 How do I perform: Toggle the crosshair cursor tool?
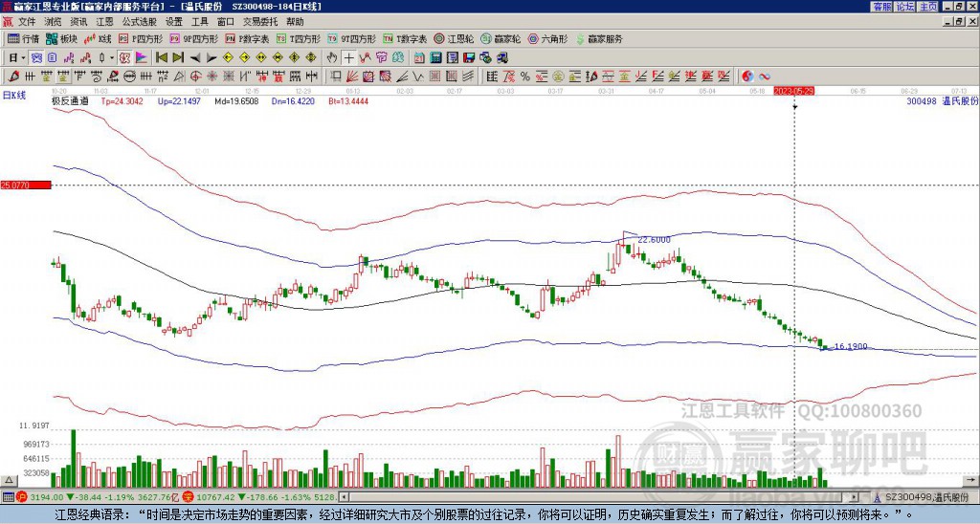[x=348, y=58]
